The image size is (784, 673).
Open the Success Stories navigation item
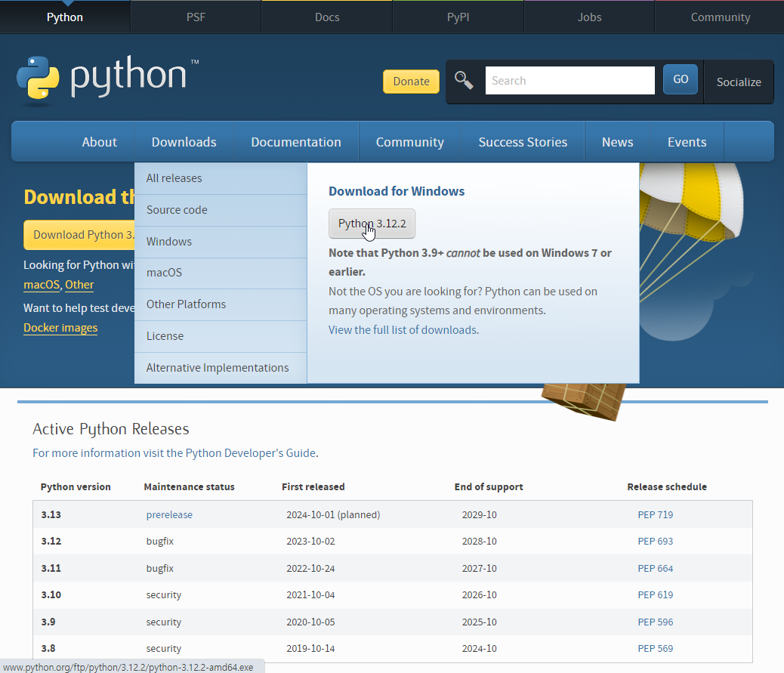523,142
